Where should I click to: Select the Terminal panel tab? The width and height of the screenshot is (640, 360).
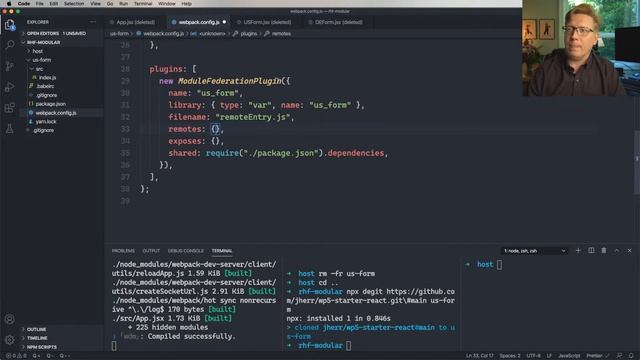[x=222, y=251]
